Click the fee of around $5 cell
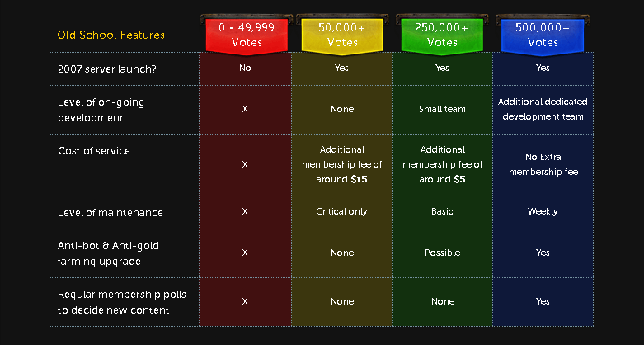This screenshot has width=644, height=345. pos(442,164)
